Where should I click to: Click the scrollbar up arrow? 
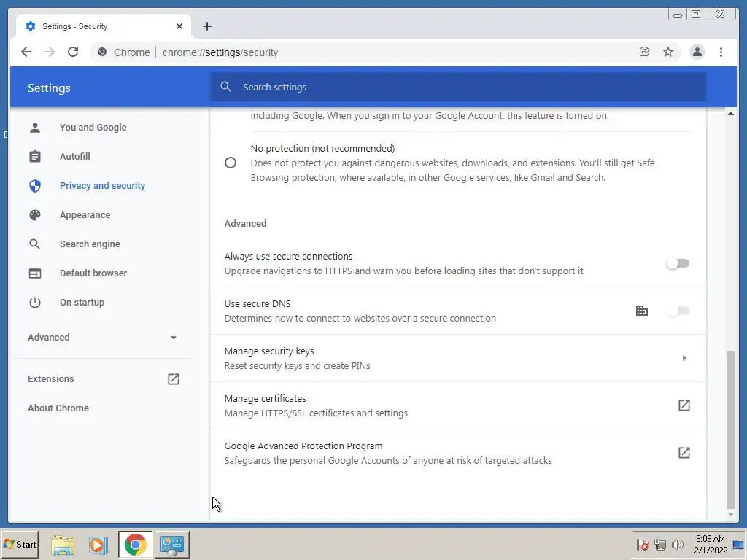point(730,114)
